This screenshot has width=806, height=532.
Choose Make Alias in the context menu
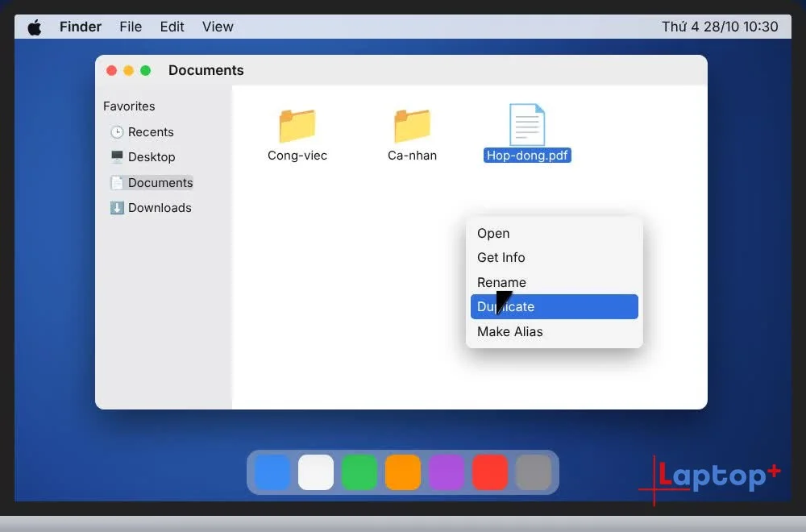[x=555, y=331]
